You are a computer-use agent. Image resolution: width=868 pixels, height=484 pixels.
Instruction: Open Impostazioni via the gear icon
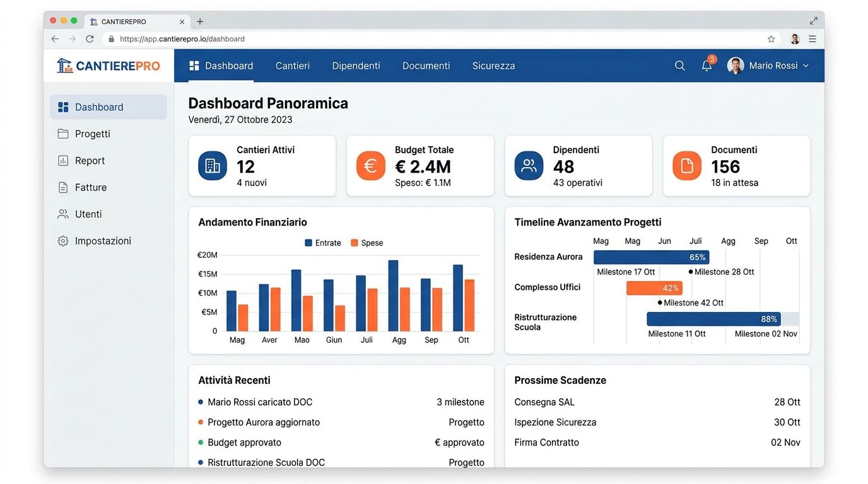point(63,241)
